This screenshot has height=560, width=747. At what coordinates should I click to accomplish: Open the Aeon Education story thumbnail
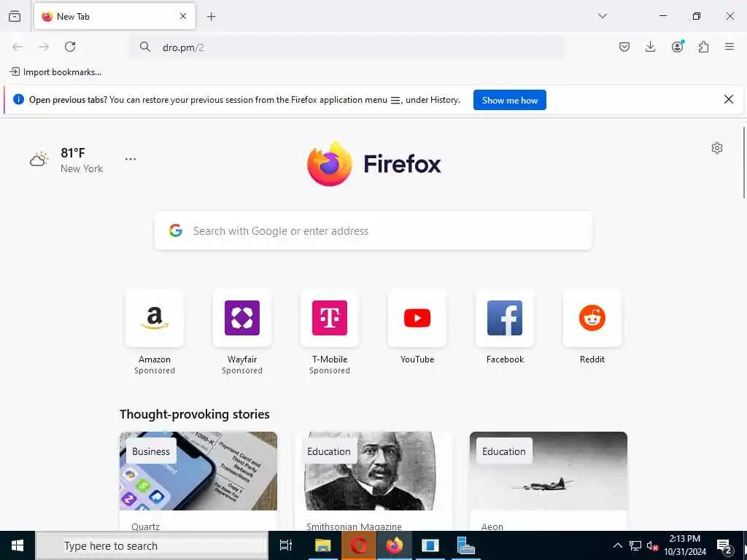tap(549, 471)
